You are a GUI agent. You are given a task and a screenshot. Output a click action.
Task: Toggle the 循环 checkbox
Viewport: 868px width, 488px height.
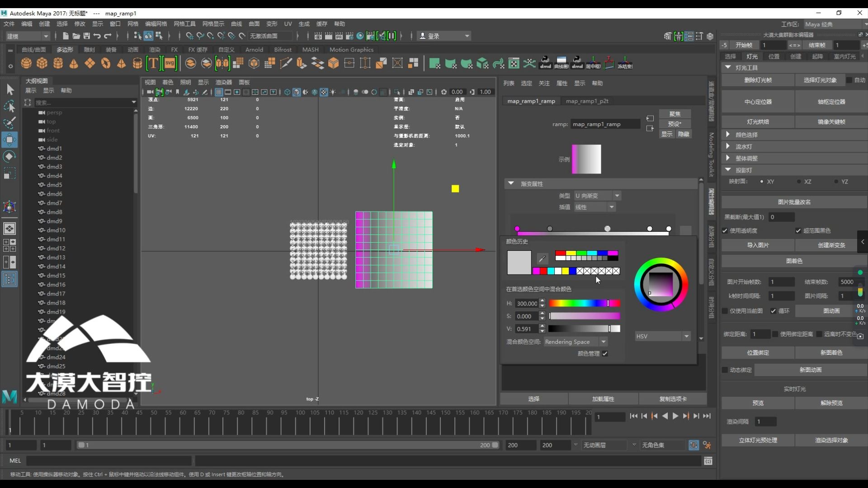tap(774, 311)
